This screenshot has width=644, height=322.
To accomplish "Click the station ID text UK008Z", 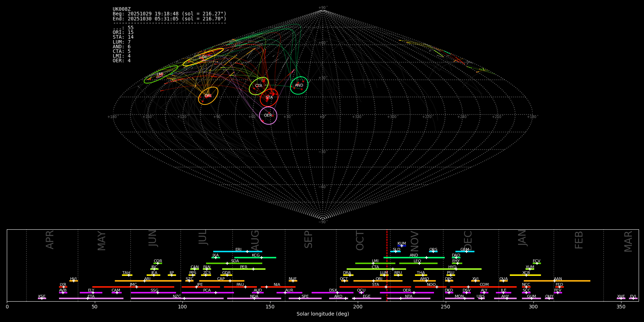I will coord(122,9).
